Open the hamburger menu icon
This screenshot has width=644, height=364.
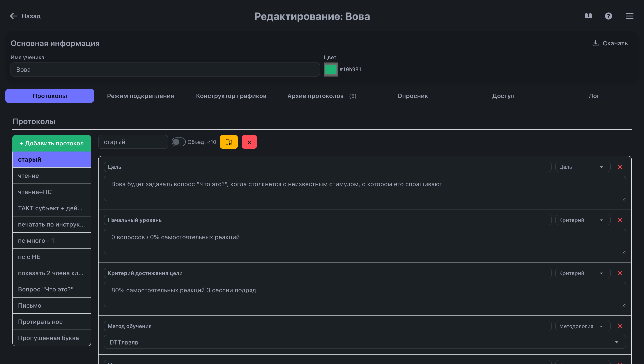tap(629, 16)
